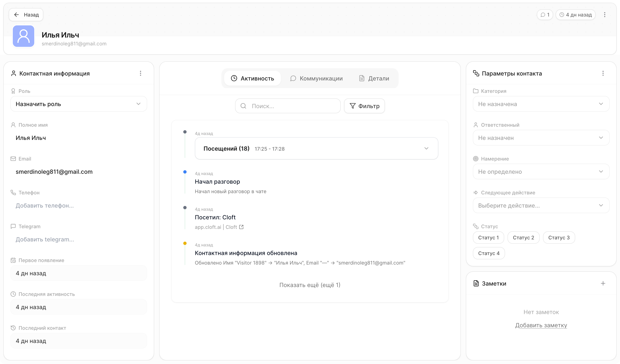Click the 'Нет заметок' text
This screenshot has height=364, width=620.
click(541, 312)
